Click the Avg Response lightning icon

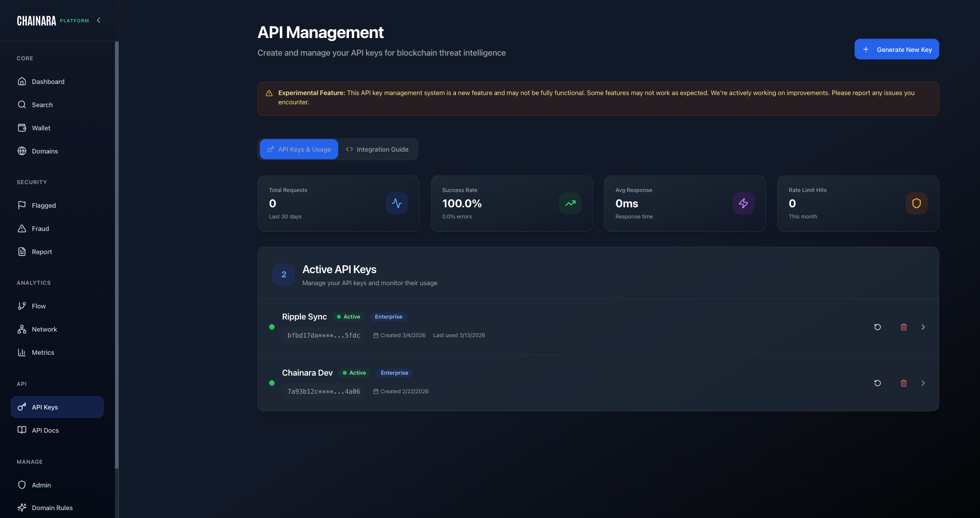(x=743, y=204)
